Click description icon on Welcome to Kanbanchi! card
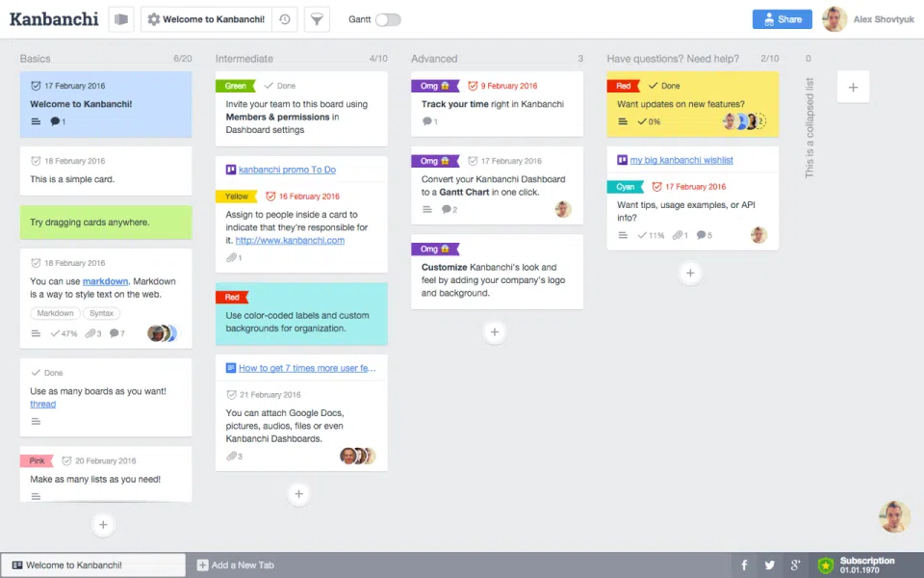This screenshot has height=578, width=924. click(x=36, y=121)
